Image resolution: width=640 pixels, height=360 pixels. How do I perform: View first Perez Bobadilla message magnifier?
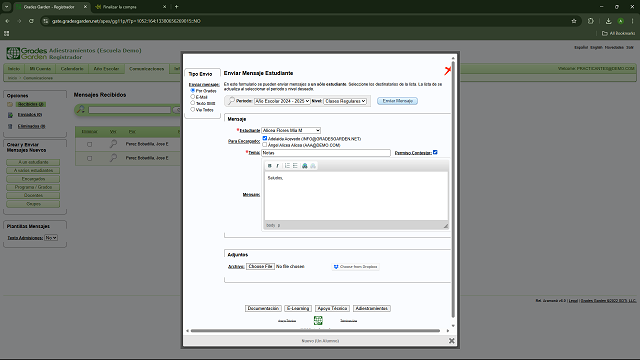(113, 144)
